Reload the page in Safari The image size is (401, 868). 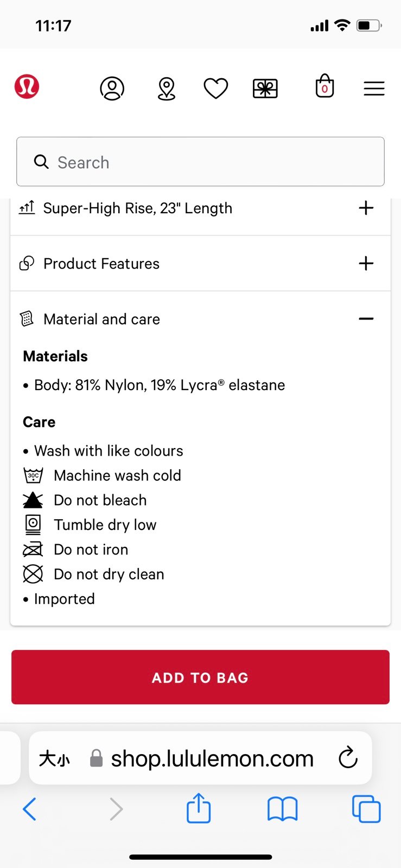[x=348, y=758]
